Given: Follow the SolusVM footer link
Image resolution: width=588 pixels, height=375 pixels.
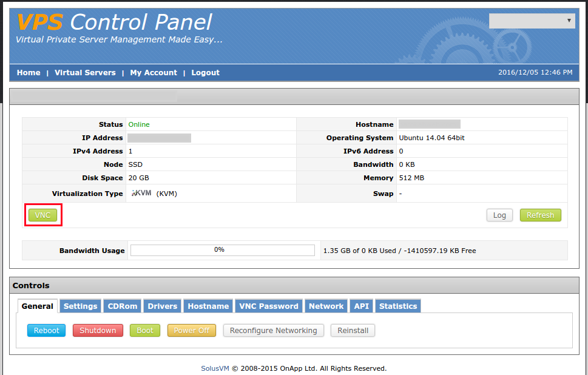Looking at the screenshot, I should pos(215,368).
